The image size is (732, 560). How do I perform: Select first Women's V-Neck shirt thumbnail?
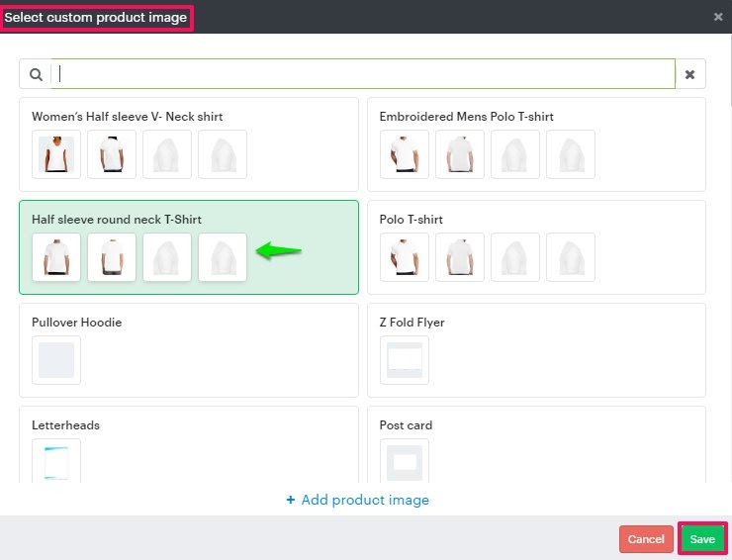tap(56, 154)
